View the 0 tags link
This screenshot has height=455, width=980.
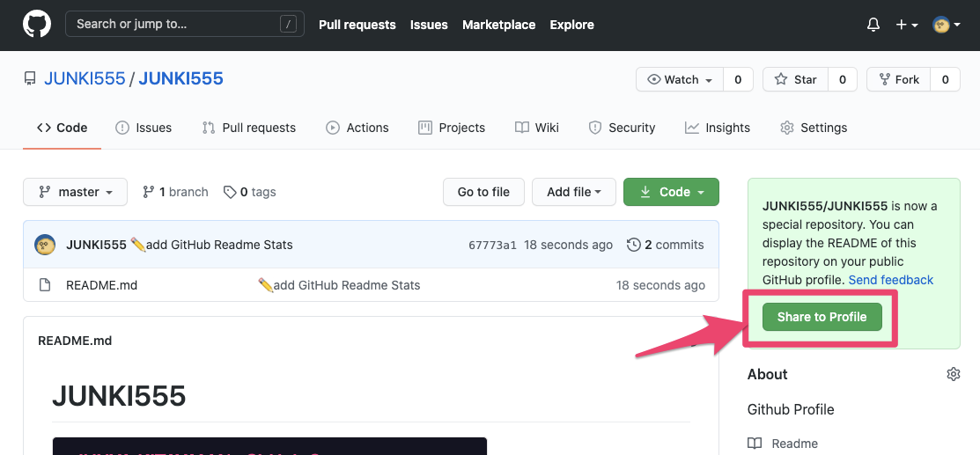249,192
